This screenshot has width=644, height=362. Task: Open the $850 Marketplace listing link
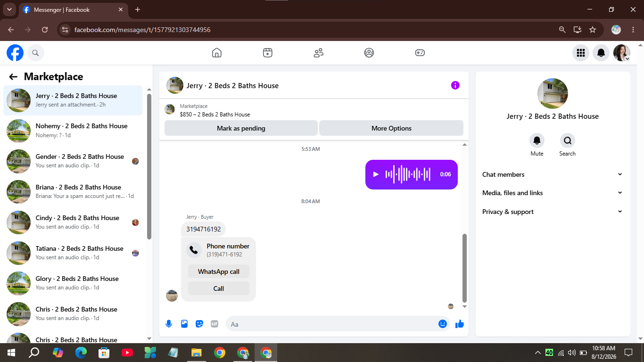[x=215, y=115]
